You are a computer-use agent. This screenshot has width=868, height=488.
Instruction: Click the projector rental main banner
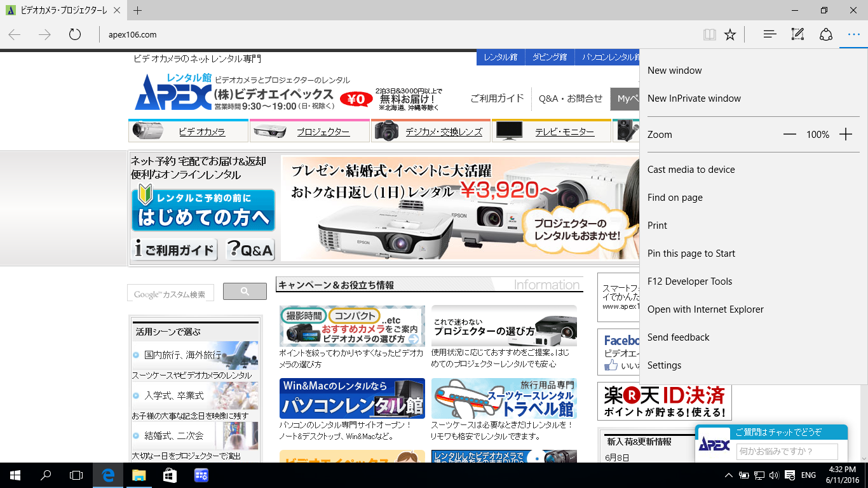(460, 208)
